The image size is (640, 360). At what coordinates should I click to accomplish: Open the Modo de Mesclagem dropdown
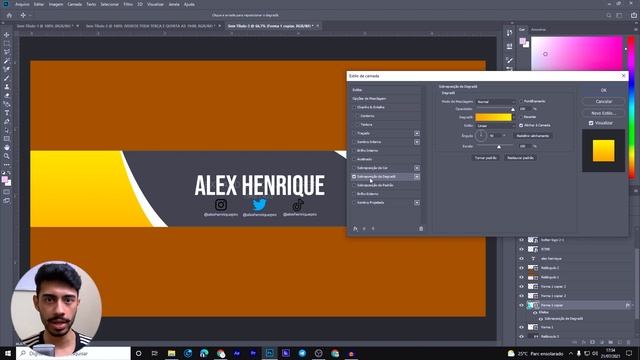tap(495, 102)
